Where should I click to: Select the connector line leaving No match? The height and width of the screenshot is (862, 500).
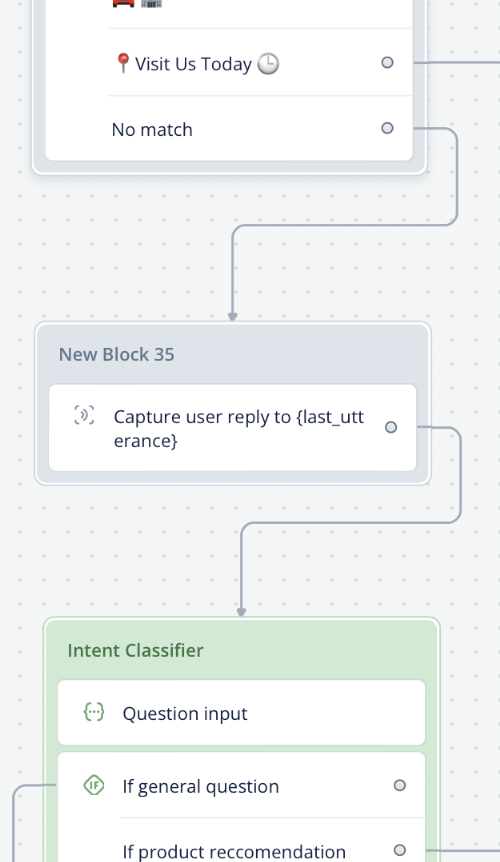click(457, 176)
